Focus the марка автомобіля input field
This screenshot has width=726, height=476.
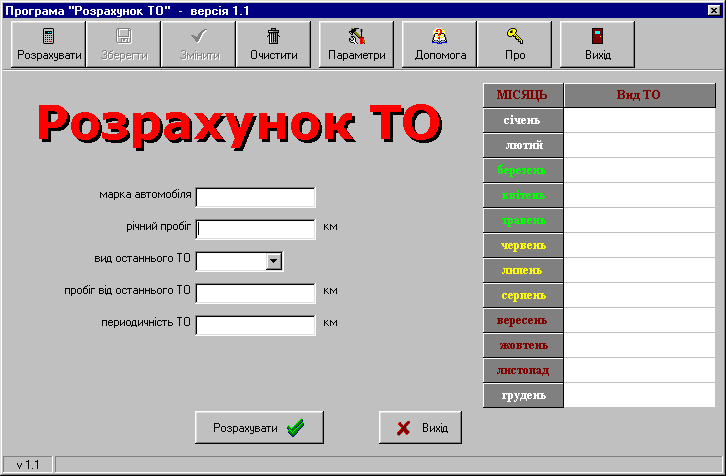(256, 197)
